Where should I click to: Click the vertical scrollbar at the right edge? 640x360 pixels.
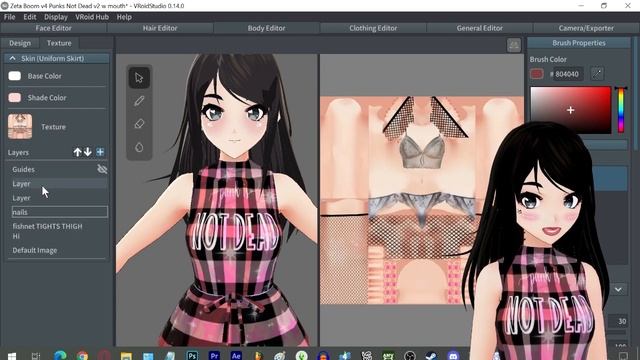click(636, 94)
